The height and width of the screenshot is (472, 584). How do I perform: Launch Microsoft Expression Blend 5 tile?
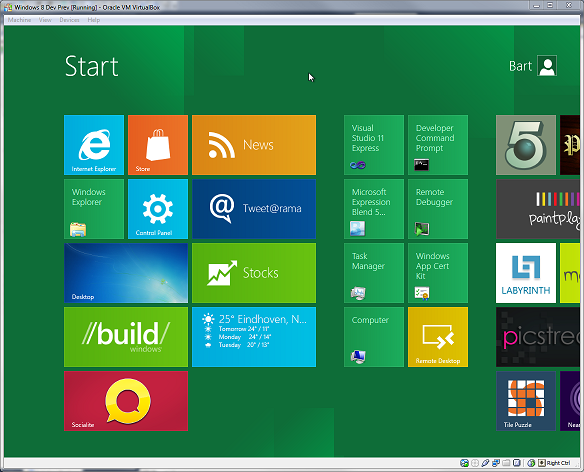pyautogui.click(x=374, y=209)
